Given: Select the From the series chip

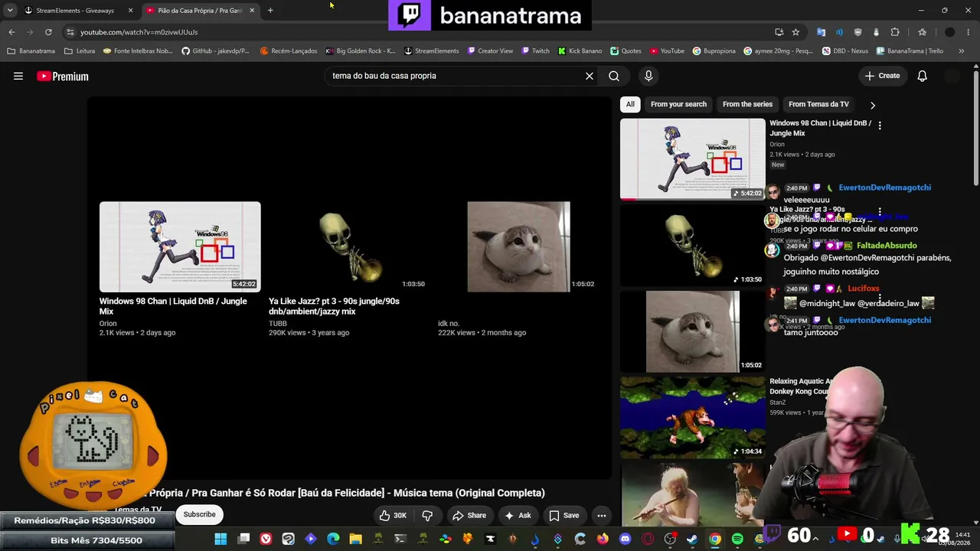Looking at the screenshot, I should point(747,104).
